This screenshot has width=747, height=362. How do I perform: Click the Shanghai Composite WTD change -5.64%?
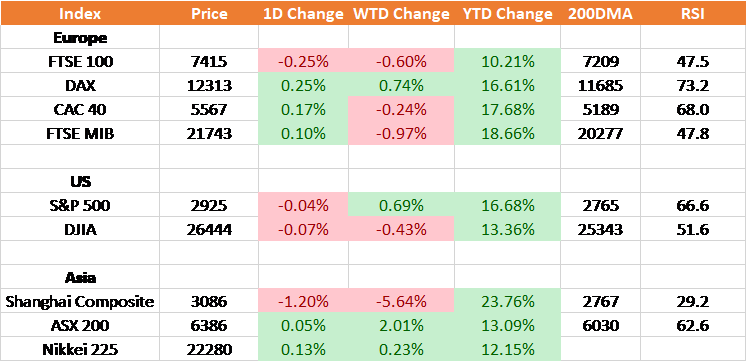pos(402,301)
